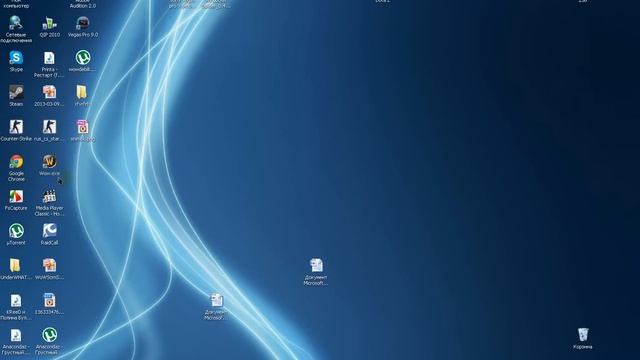Open the FsCapture desktop icon
The image size is (640, 360).
pyautogui.click(x=16, y=196)
